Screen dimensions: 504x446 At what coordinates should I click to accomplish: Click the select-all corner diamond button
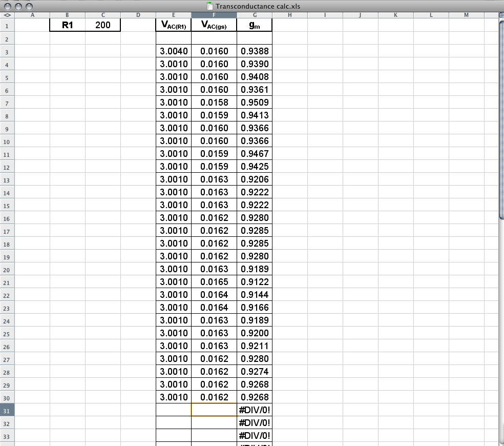[x=7, y=15]
